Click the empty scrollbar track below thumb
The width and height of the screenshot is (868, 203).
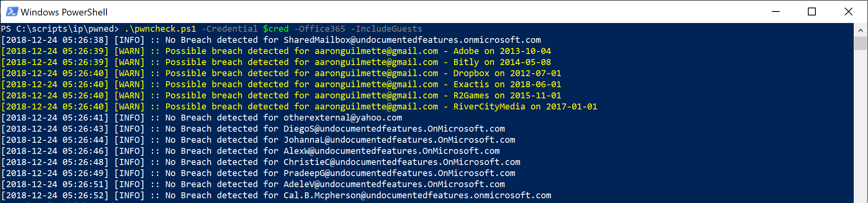[x=860, y=126]
